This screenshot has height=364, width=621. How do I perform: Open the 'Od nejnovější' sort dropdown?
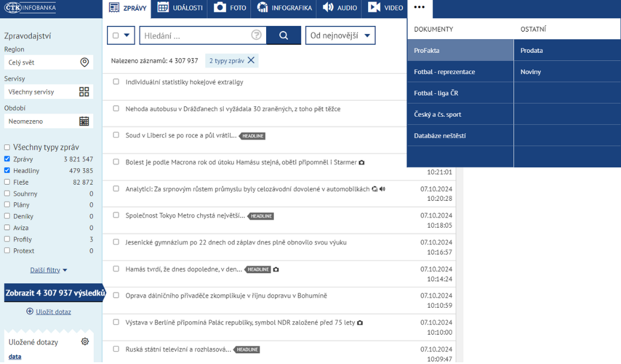click(x=340, y=35)
